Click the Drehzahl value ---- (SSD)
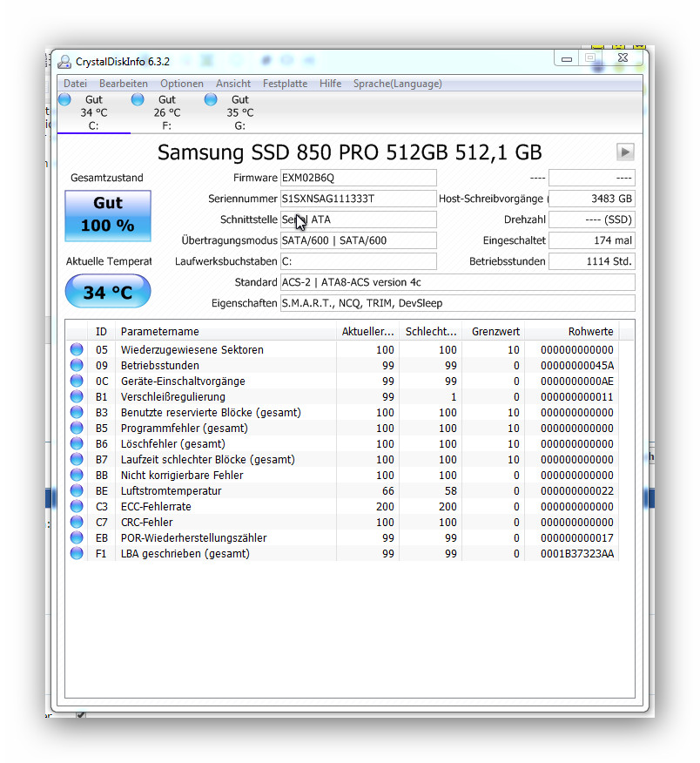Viewport: 700px width, 763px height. (x=592, y=219)
